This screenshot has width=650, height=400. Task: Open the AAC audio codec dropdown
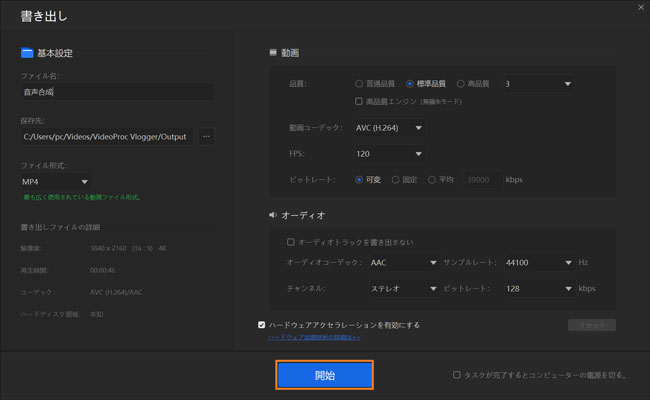pyautogui.click(x=403, y=262)
